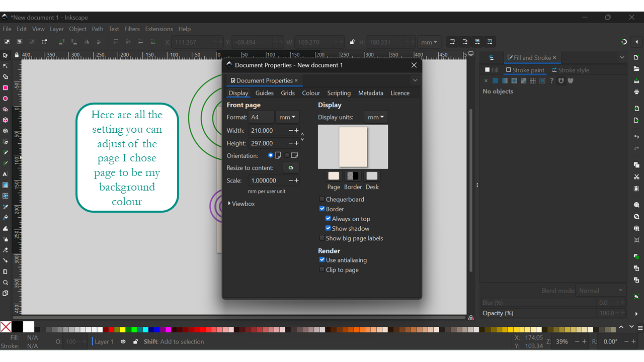Select the Text tool
The width and height of the screenshot is (644, 362).
coord(6,174)
